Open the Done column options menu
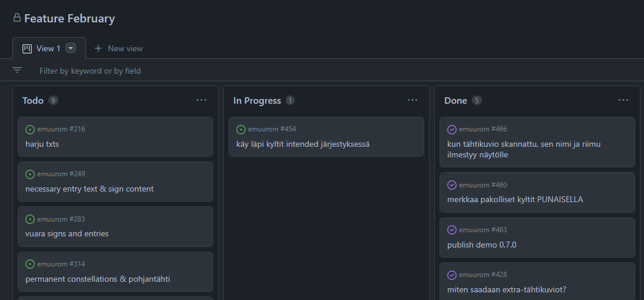644x300 pixels. click(x=623, y=100)
